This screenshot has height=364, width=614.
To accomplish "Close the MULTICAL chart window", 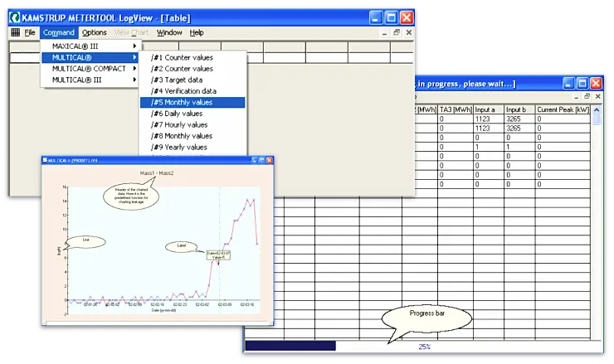I will pyautogui.click(x=269, y=160).
